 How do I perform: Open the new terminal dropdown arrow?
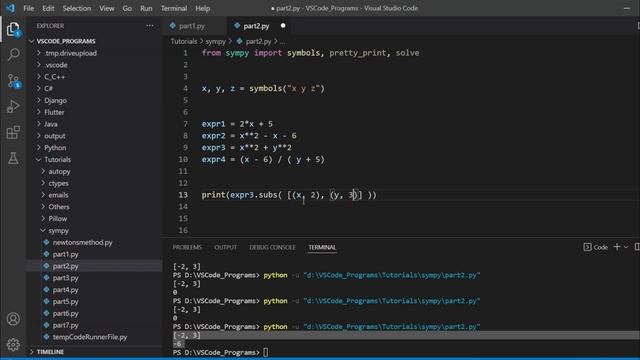[x=626, y=247]
